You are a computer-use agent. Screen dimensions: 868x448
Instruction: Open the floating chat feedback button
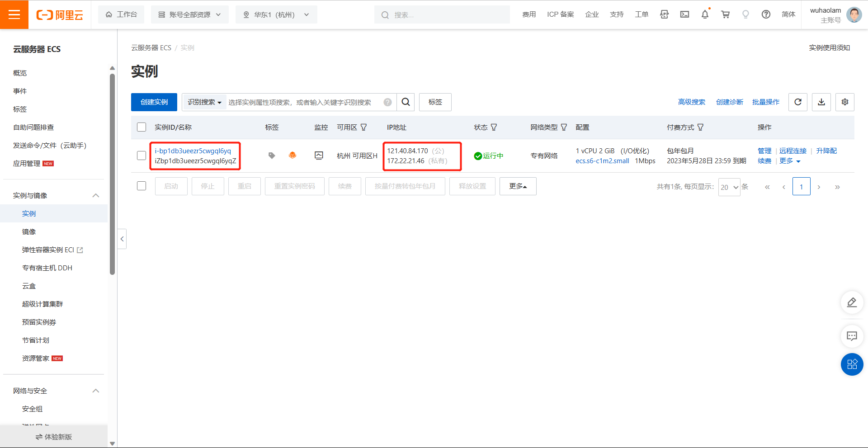pos(852,336)
